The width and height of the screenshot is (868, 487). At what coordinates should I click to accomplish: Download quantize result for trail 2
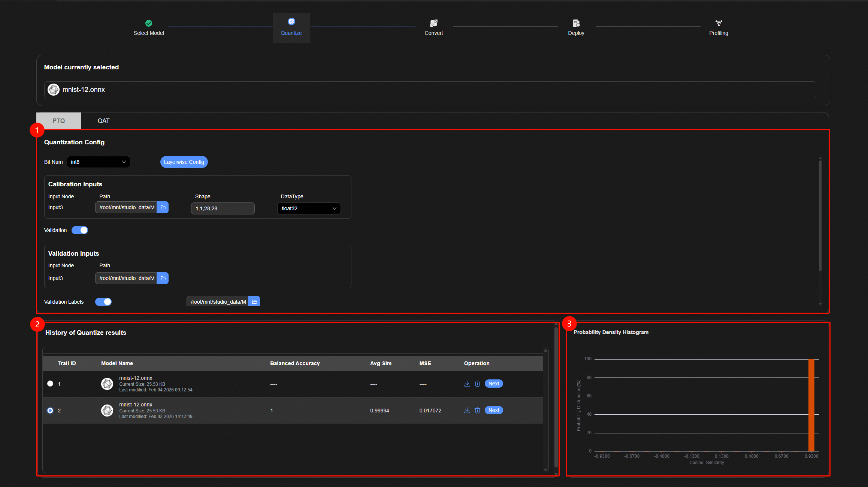[467, 410]
